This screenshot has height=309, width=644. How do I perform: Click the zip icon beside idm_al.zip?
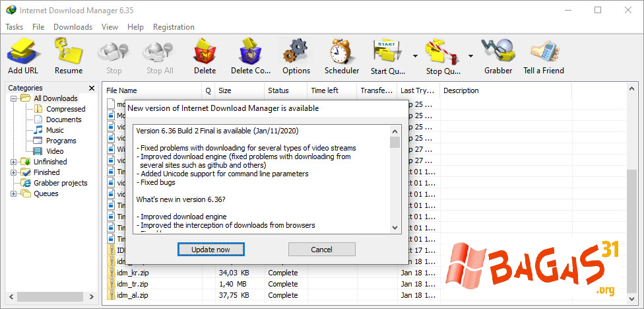[x=110, y=295]
